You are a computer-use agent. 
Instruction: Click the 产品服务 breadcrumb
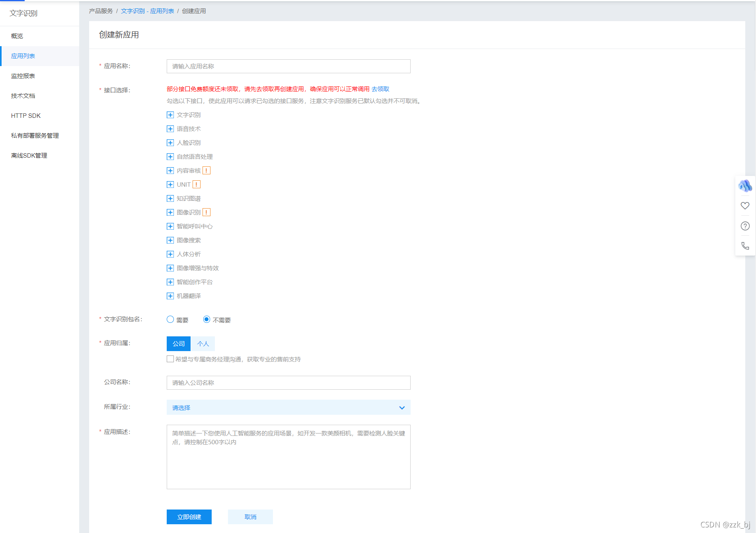(x=100, y=11)
